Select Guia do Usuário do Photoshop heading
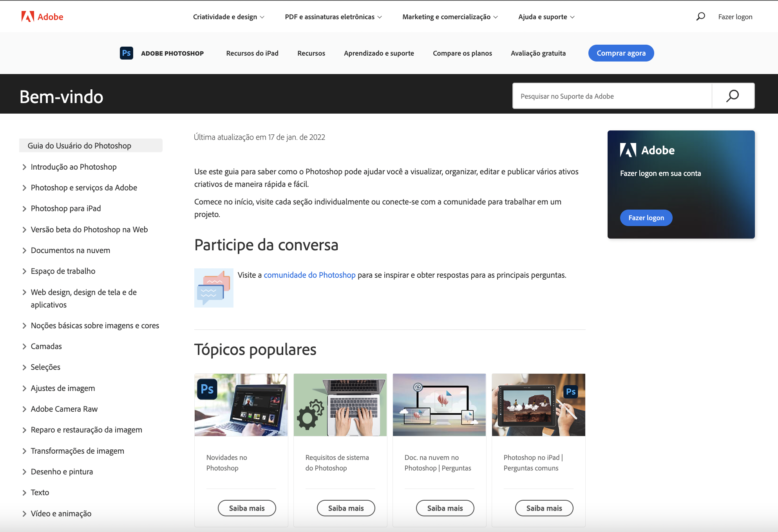 (91, 145)
